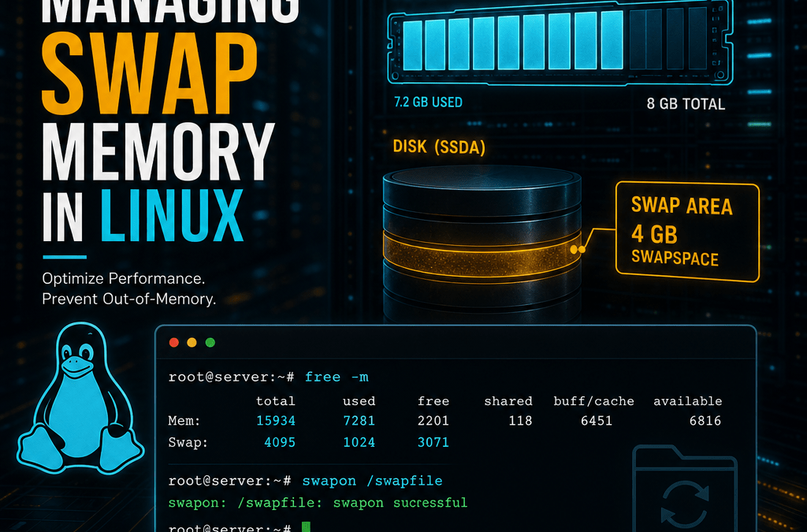Click the yellow dot in terminal title bar
The image size is (807, 532).
[192, 343]
